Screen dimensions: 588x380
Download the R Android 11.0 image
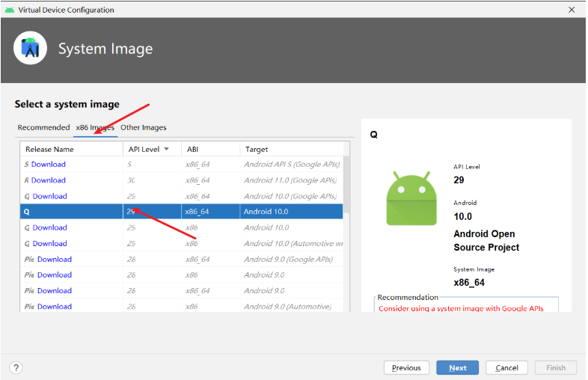[x=49, y=180]
